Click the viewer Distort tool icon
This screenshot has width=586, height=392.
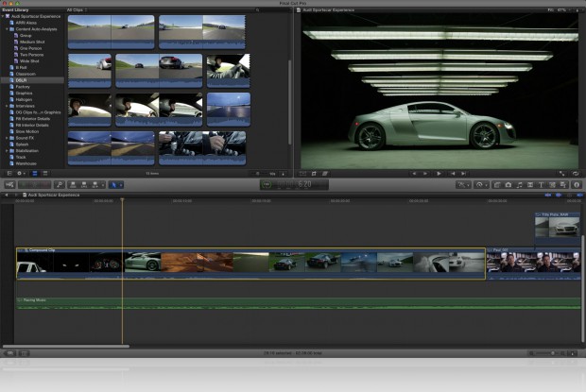(x=325, y=174)
